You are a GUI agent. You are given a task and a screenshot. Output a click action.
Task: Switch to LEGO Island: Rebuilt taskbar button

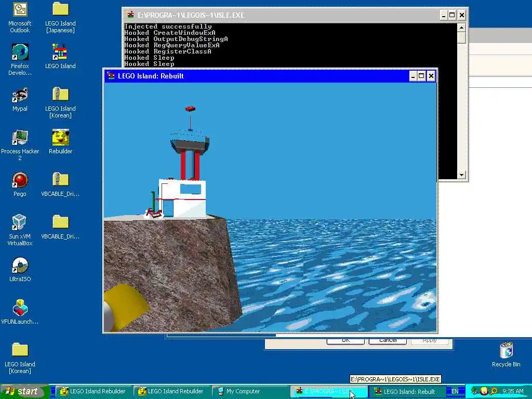[407, 391]
